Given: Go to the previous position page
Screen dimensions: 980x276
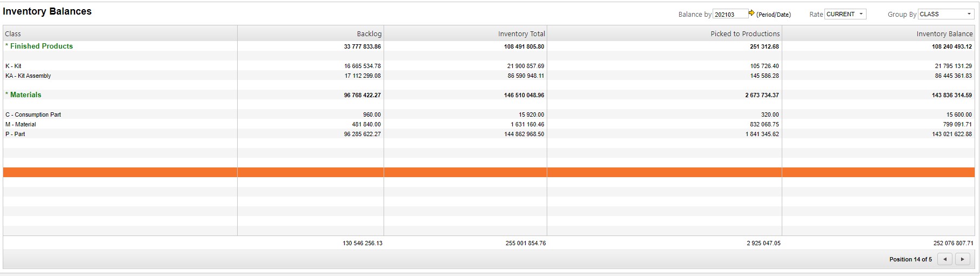Looking at the screenshot, I should (x=944, y=259).
